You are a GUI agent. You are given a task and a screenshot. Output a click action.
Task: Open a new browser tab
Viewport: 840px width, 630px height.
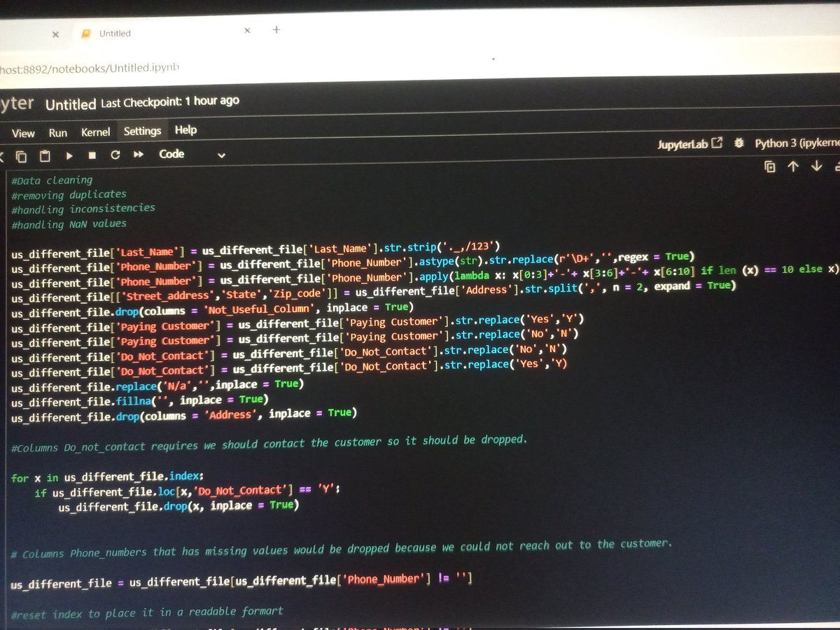tap(276, 30)
